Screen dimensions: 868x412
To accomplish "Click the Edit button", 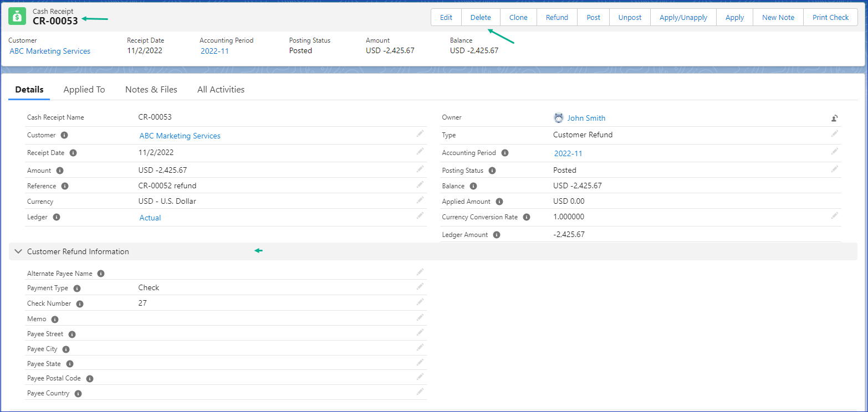I will (446, 17).
